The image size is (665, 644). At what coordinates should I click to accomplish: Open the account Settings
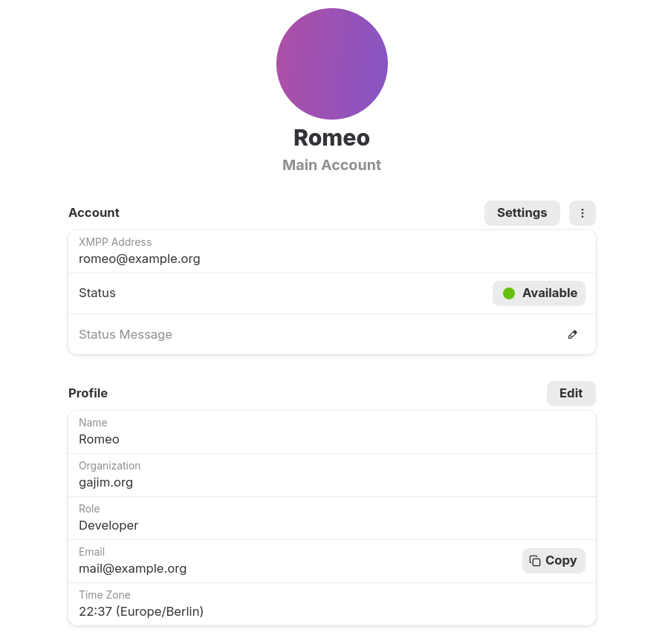click(x=522, y=212)
